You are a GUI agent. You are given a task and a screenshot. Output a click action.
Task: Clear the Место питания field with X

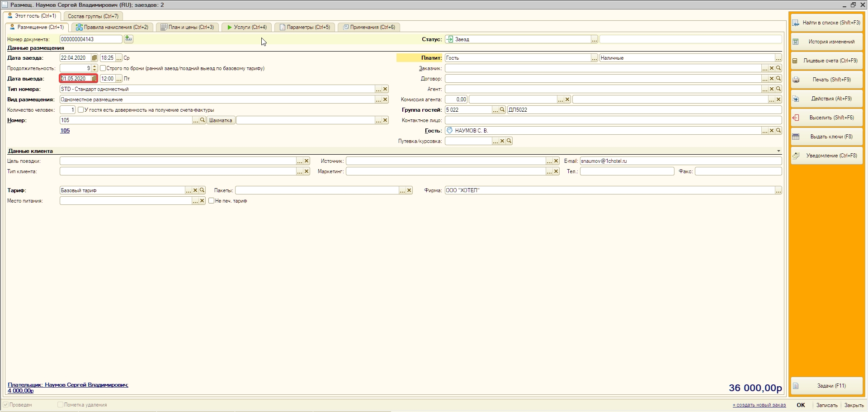click(202, 201)
